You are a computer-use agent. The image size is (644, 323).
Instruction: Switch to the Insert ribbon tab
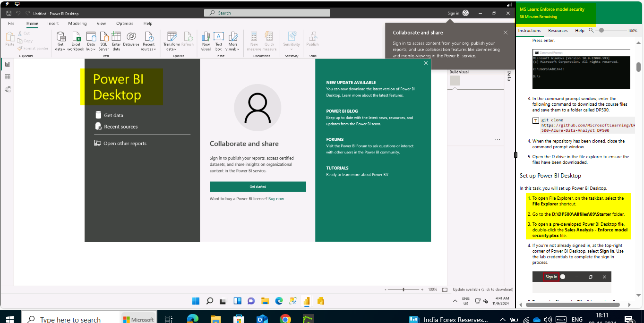point(53,23)
